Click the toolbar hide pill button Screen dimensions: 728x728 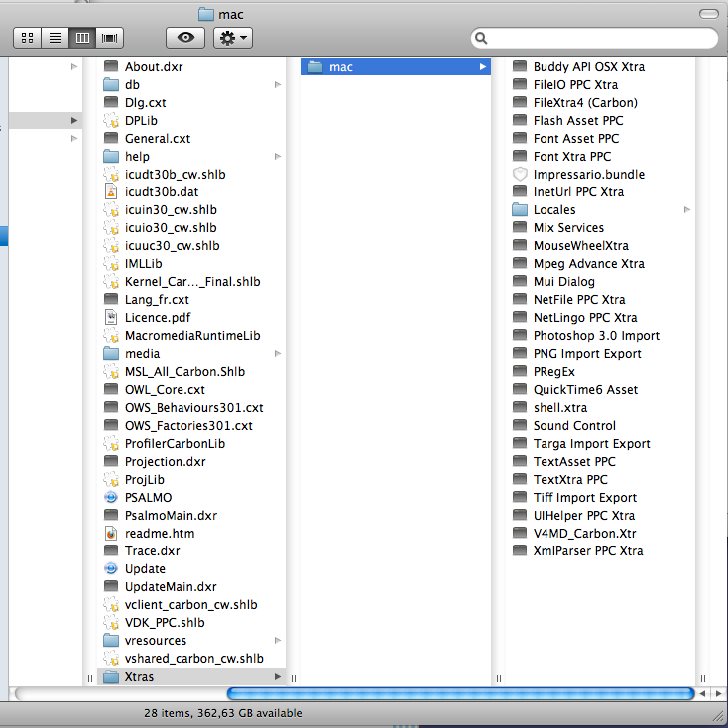[x=708, y=14]
